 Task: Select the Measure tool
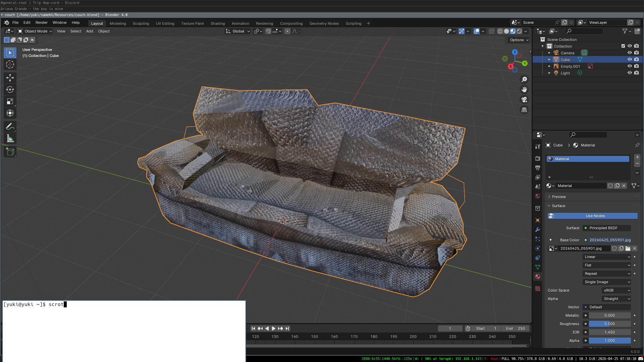point(10,138)
